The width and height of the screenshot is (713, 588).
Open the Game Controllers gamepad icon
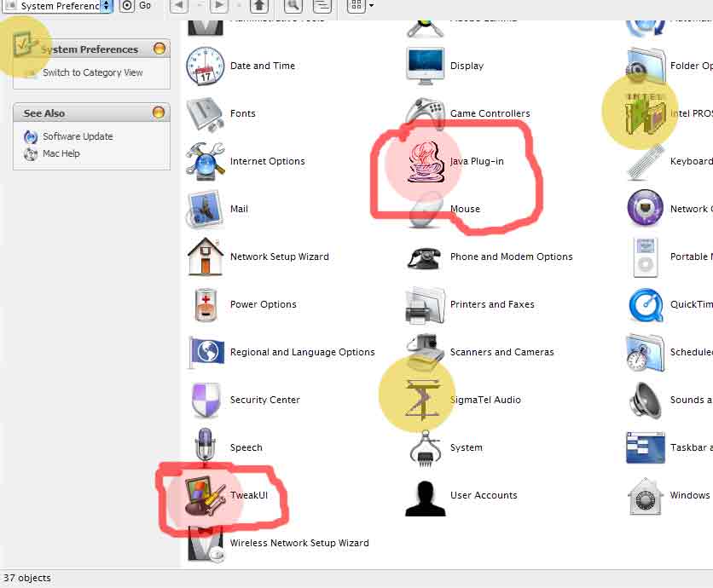tap(425, 113)
